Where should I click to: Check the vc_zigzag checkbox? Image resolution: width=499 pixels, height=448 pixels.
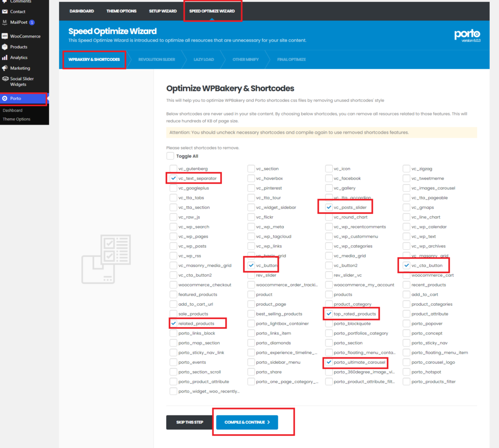coord(406,168)
